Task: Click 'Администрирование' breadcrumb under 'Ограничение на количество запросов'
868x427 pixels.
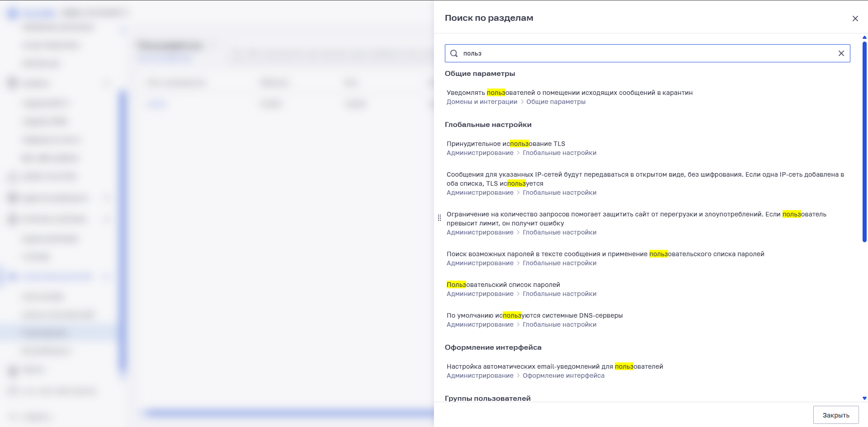Action: coord(480,232)
